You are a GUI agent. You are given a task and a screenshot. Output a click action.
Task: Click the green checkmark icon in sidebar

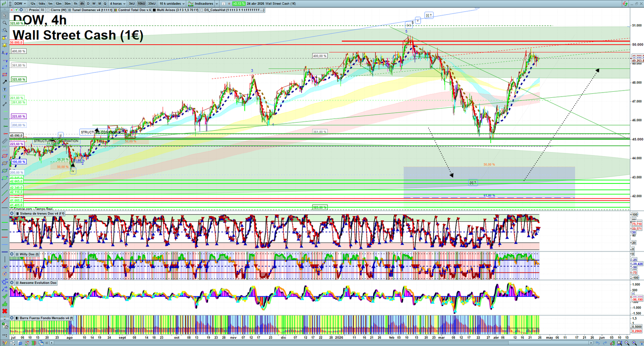coord(4,297)
